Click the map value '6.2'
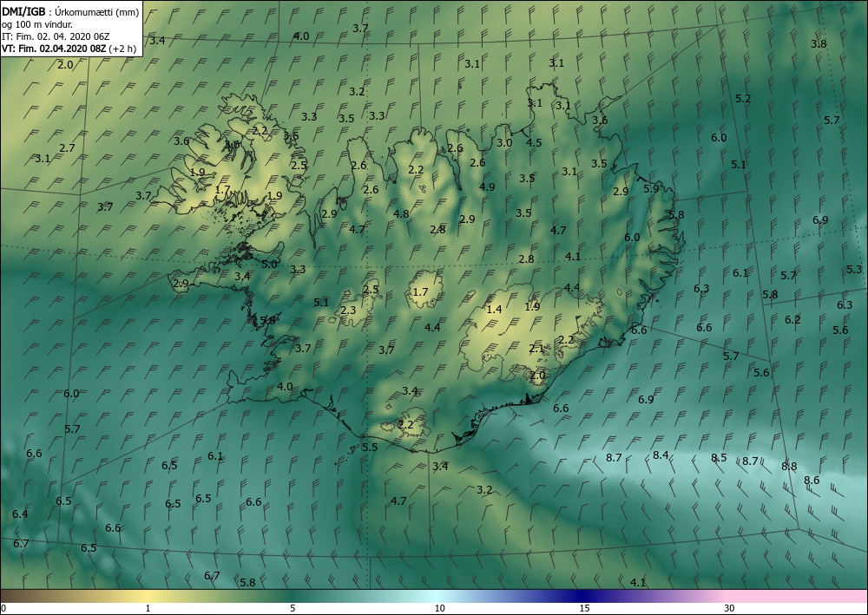Screen dimensions: 868x615 point(792,320)
